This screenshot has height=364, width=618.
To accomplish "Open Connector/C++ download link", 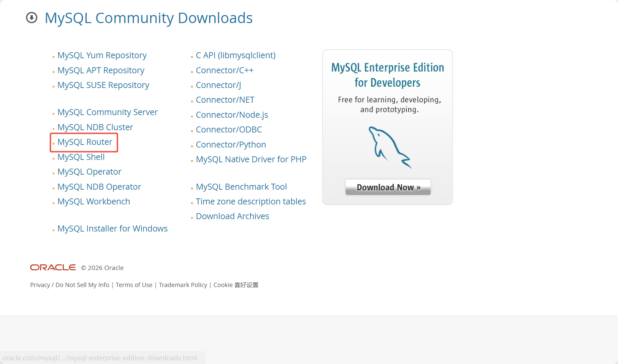I will click(225, 70).
